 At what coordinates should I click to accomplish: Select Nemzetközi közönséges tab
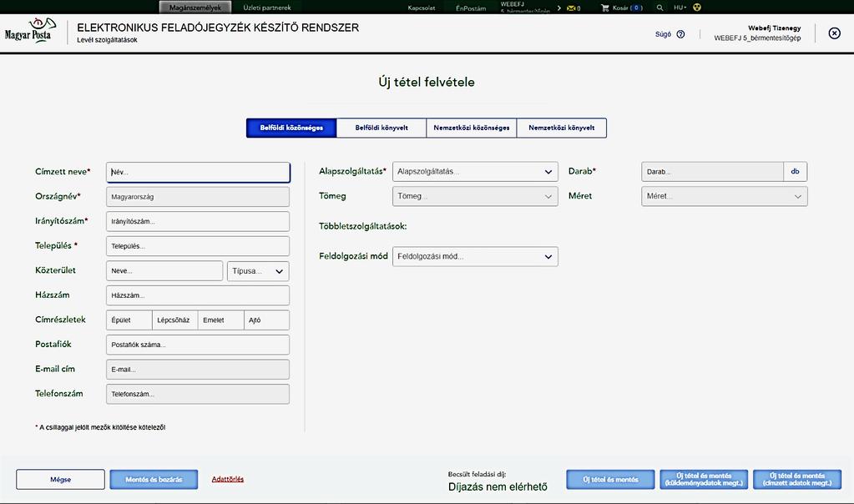(x=471, y=128)
